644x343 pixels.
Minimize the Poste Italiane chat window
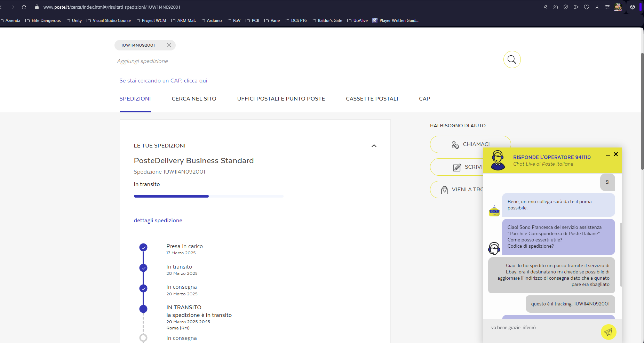click(608, 155)
